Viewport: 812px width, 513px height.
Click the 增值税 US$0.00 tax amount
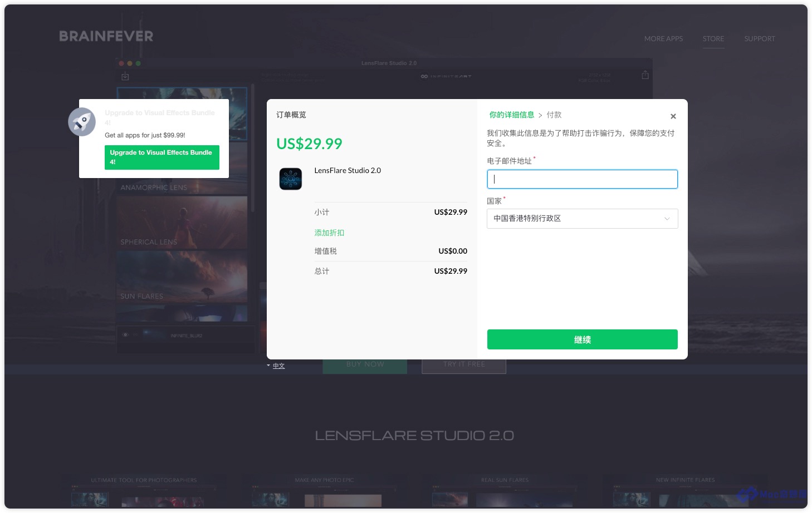click(453, 251)
